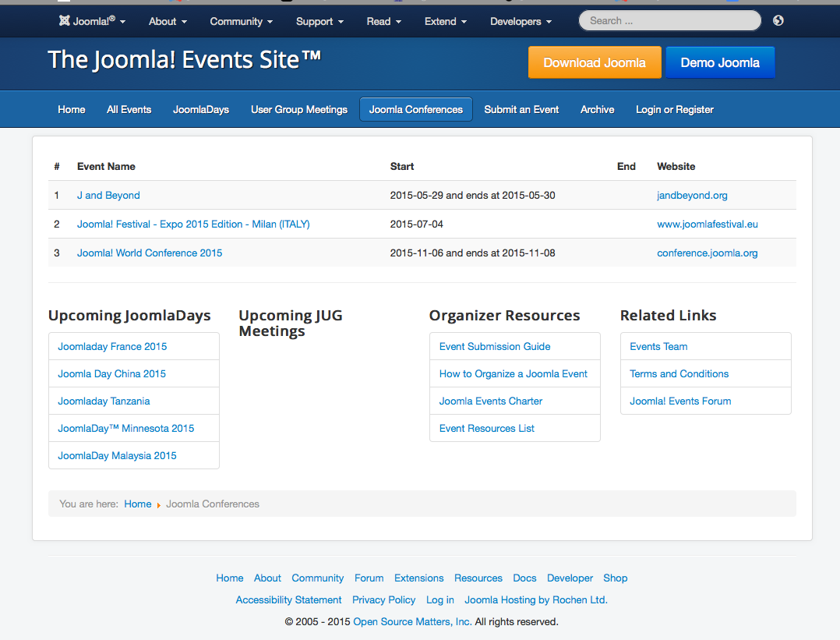Click the footer Community link
This screenshot has height=640, width=840.
(318, 578)
